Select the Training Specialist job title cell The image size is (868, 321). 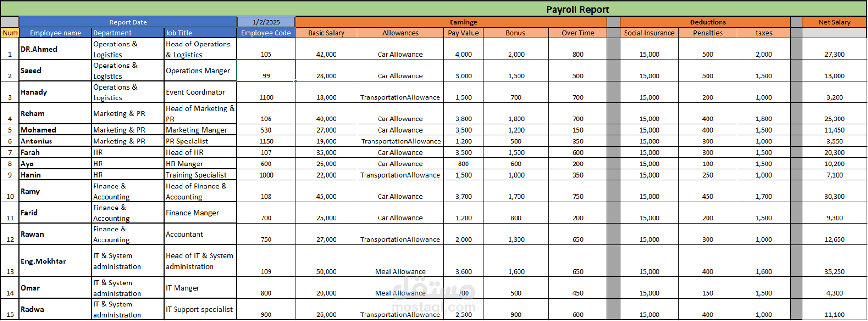click(200, 175)
